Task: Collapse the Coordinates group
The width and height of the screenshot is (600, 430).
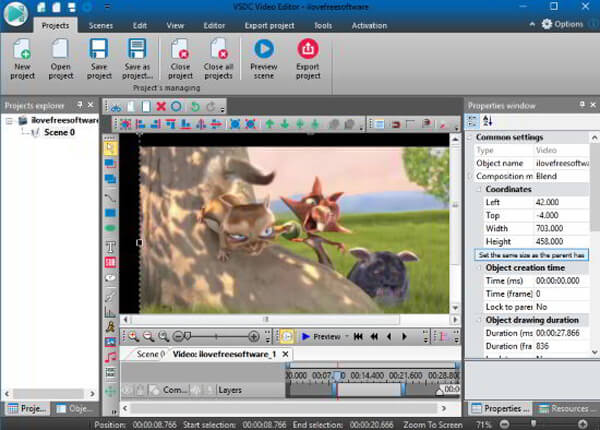Action: point(479,189)
